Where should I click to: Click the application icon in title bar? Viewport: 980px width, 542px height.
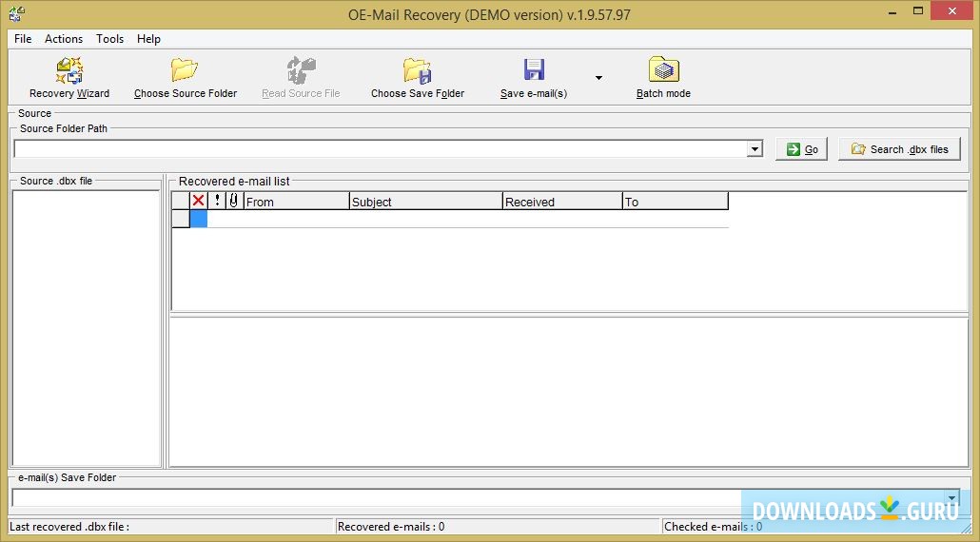pyautogui.click(x=15, y=13)
